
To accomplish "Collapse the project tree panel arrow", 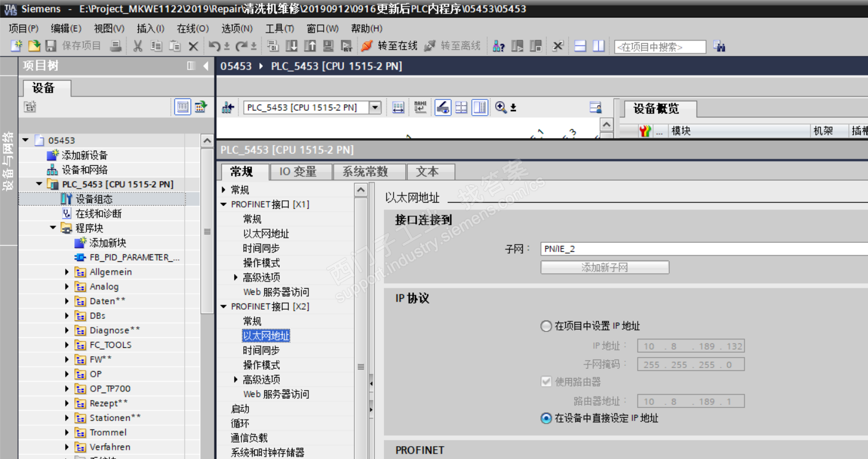I will tap(206, 66).
